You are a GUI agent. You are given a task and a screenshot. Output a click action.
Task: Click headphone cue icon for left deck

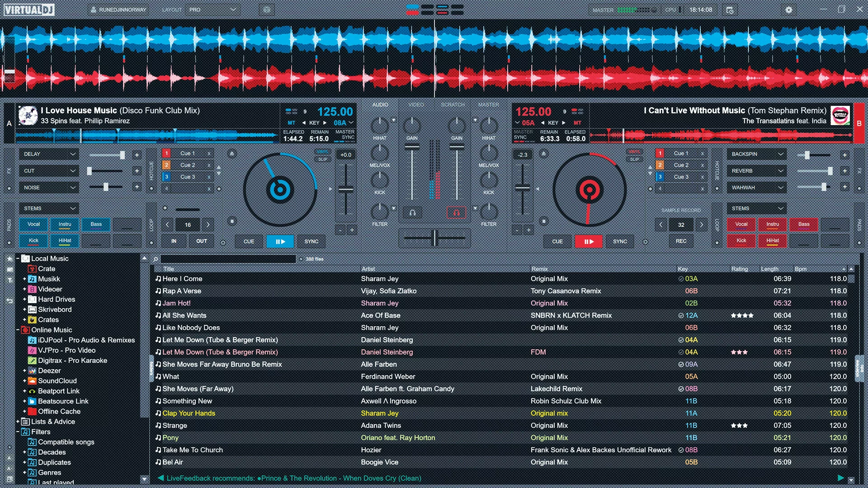point(412,212)
